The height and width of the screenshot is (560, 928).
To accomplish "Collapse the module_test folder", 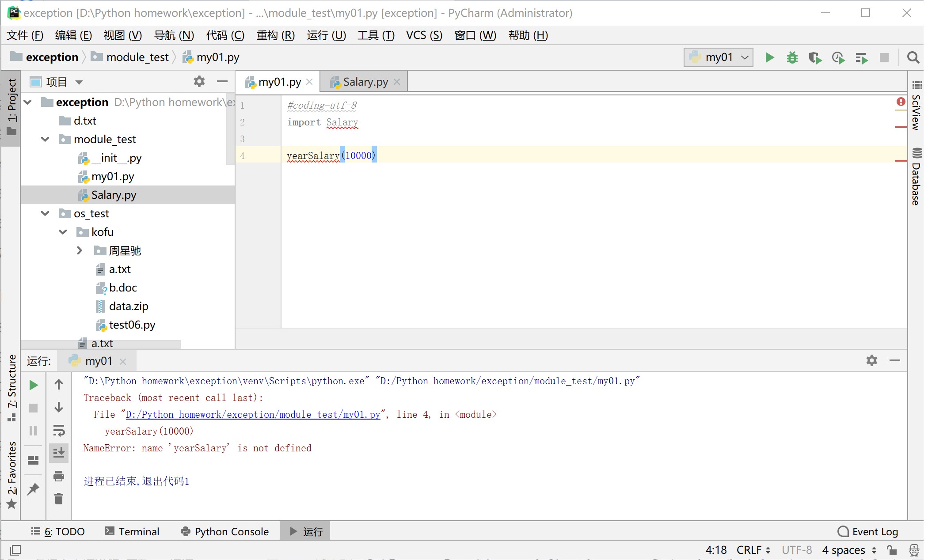I will pyautogui.click(x=45, y=140).
